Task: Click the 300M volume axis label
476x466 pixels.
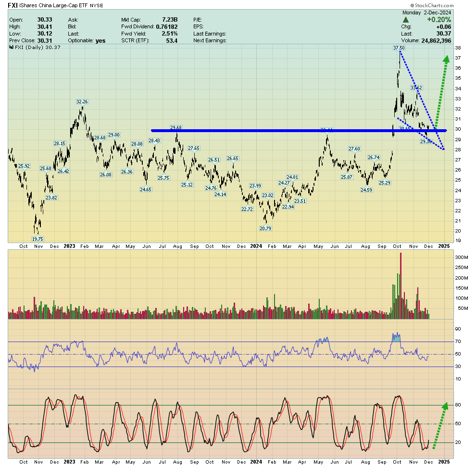Action: [x=462, y=258]
